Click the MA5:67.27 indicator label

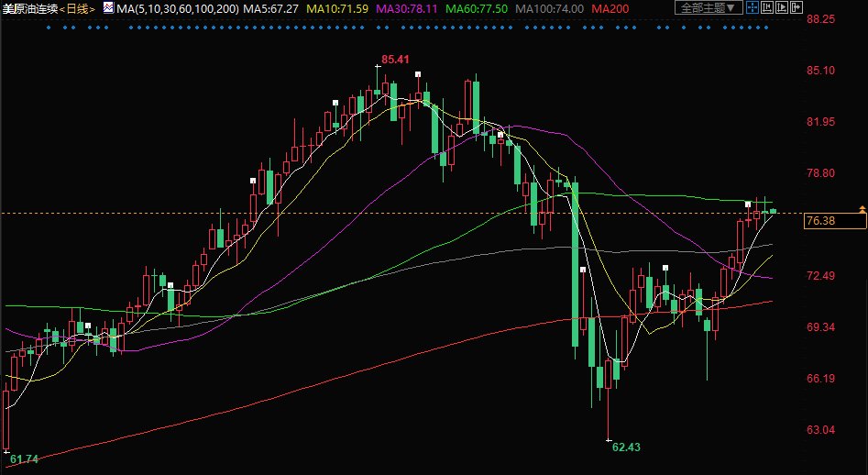coord(271,8)
